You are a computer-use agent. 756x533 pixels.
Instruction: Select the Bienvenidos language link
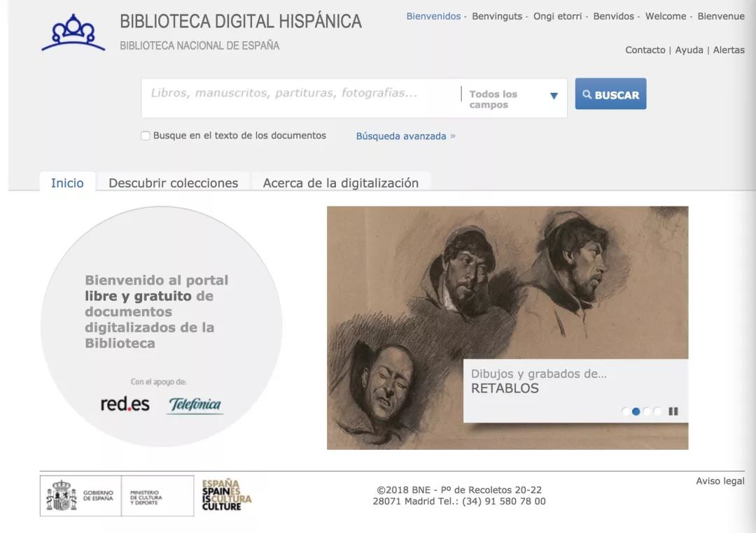pos(433,16)
